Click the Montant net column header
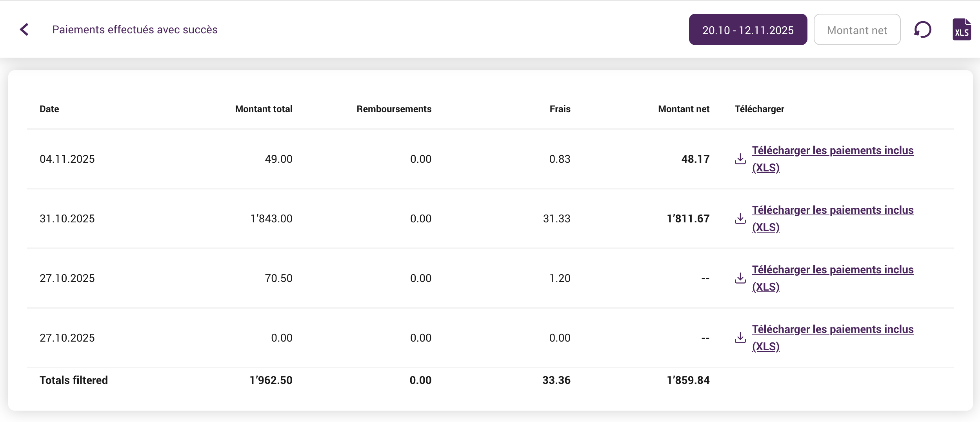 tap(684, 109)
